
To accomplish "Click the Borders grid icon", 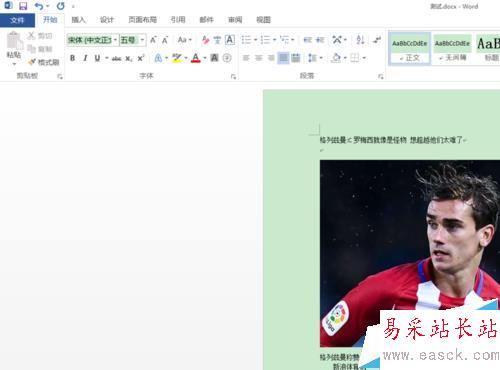I will (x=355, y=58).
